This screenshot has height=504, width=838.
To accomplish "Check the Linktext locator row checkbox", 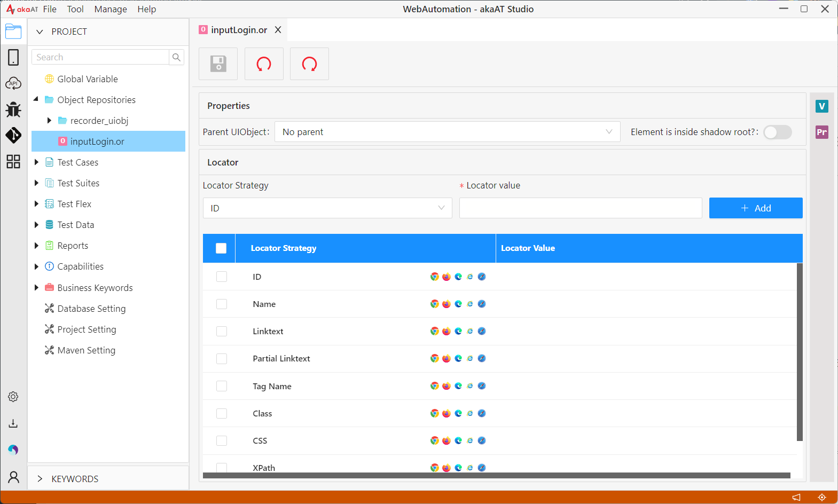I will 222,331.
